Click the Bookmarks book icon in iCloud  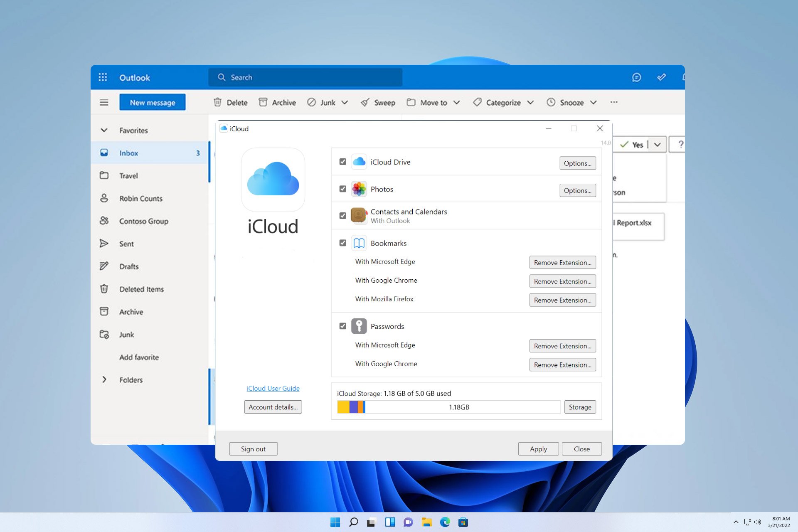coord(359,243)
